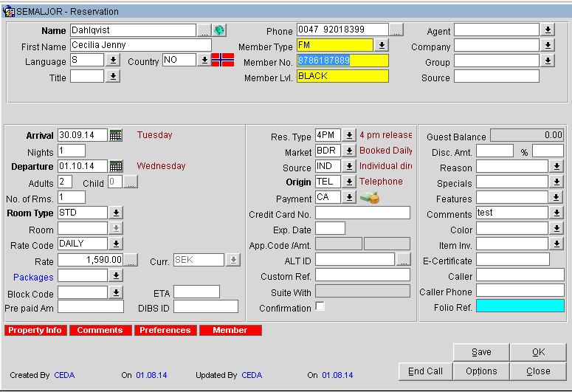Click the yellow Member Lvl. BLACK field
Screen dimensions: 572x392
pos(342,76)
